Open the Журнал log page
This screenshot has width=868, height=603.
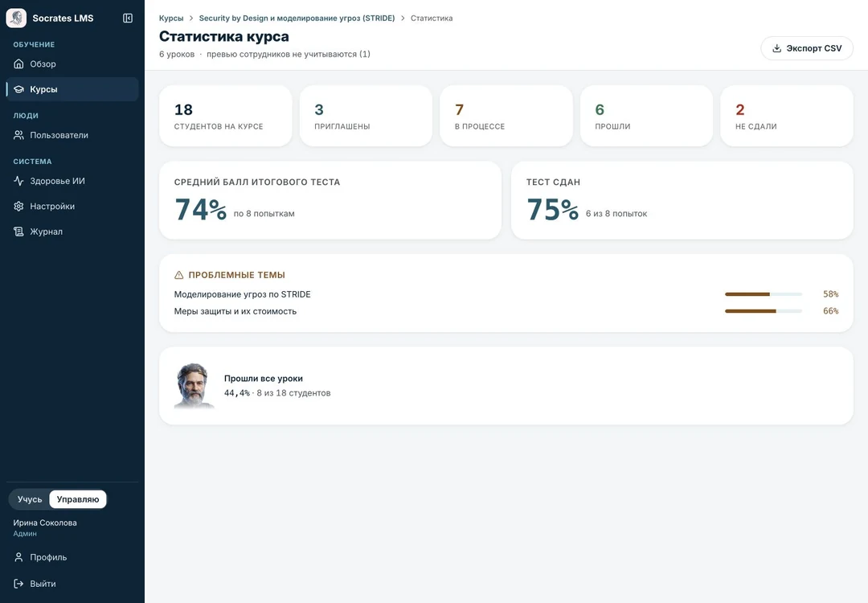coord(72,232)
